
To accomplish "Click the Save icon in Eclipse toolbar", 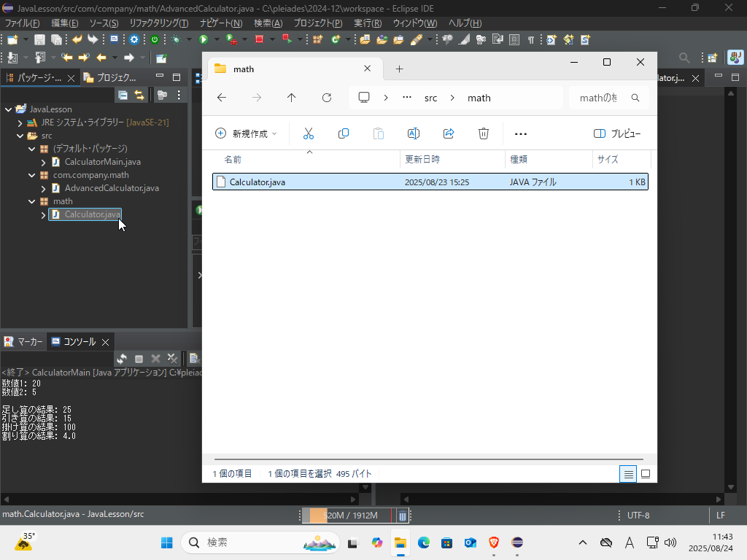I will coord(39,40).
